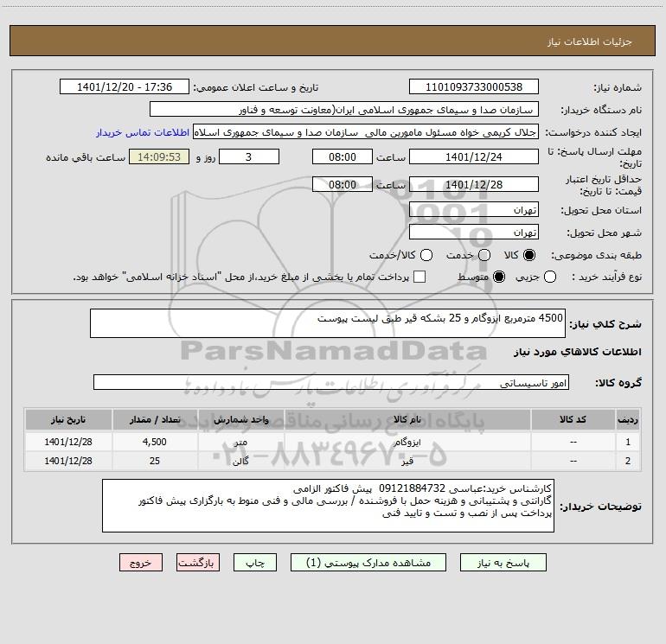Click the قیر row date 1401/12/28
The width and height of the screenshot is (666, 644).
point(68,461)
